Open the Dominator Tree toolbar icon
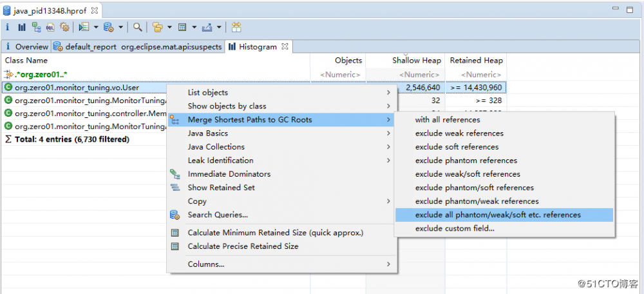 [36, 27]
